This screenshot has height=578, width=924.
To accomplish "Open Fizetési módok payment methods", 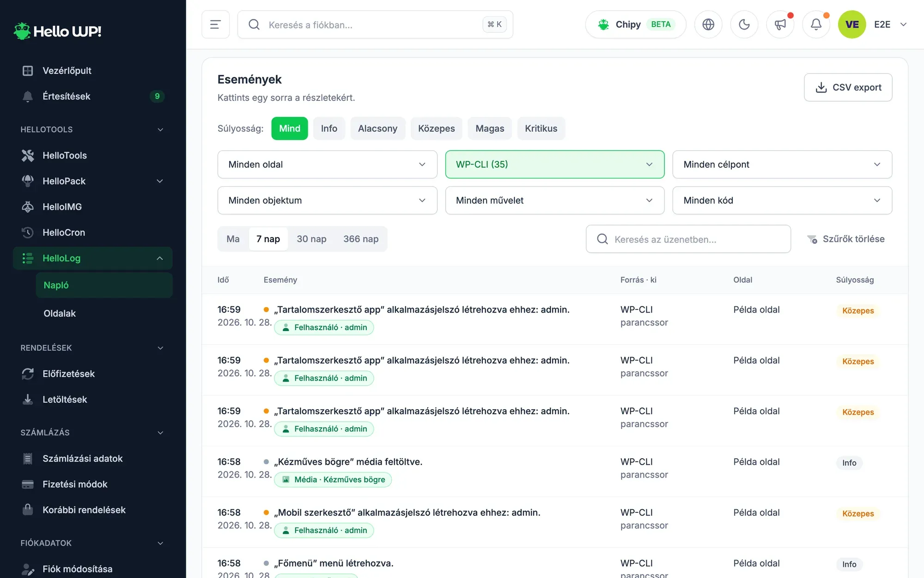I will pyautogui.click(x=92, y=484).
